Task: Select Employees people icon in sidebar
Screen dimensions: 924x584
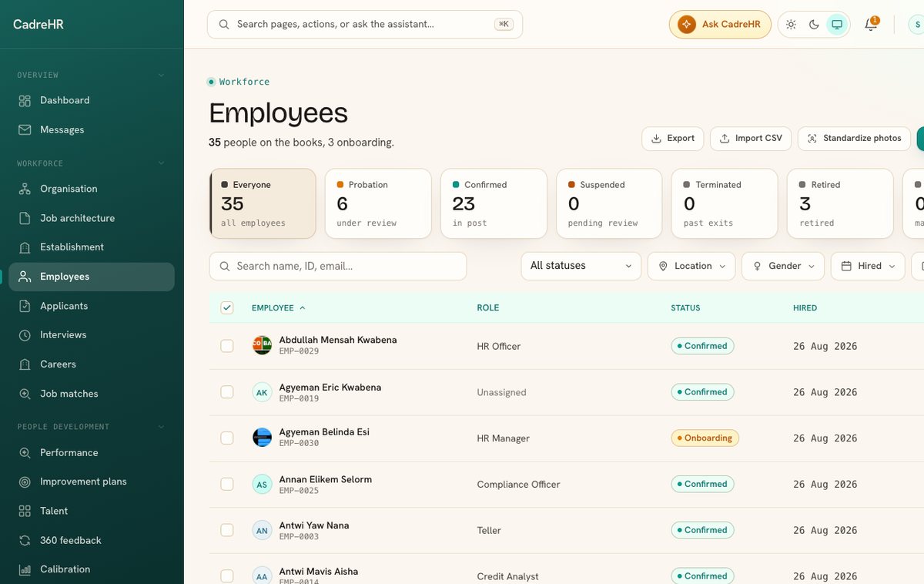Action: (25, 277)
